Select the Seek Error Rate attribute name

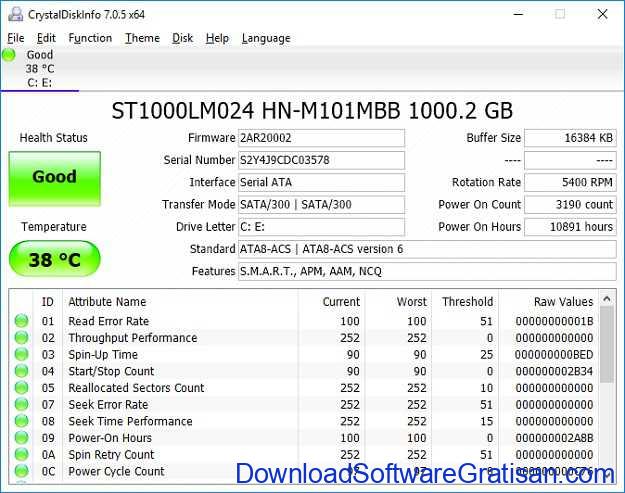pos(108,405)
